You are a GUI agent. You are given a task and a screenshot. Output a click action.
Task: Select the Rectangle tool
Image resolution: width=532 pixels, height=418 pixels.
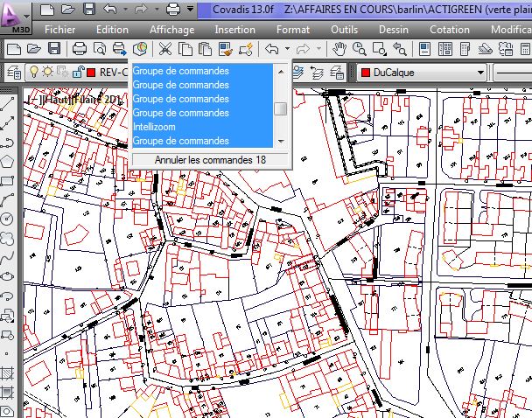pos(8,181)
